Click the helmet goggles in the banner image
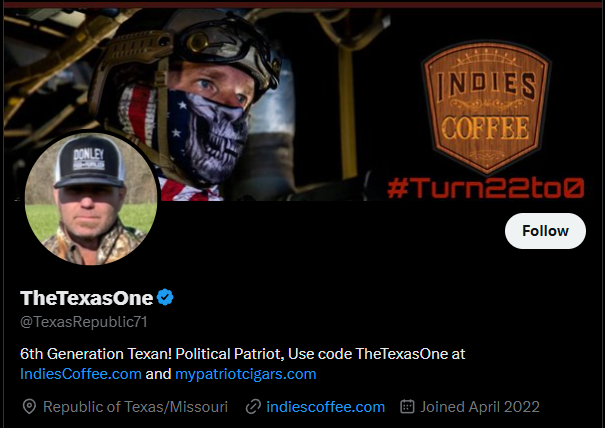605x428 pixels. 230,44
